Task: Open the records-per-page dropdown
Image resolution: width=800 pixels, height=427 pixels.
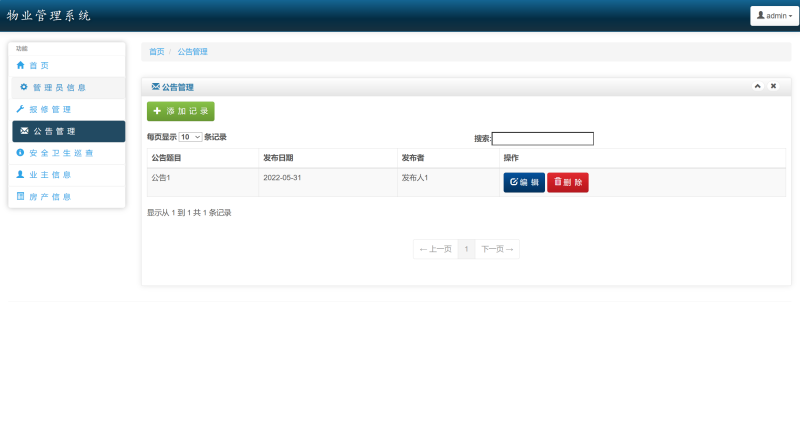Action: tap(190, 137)
